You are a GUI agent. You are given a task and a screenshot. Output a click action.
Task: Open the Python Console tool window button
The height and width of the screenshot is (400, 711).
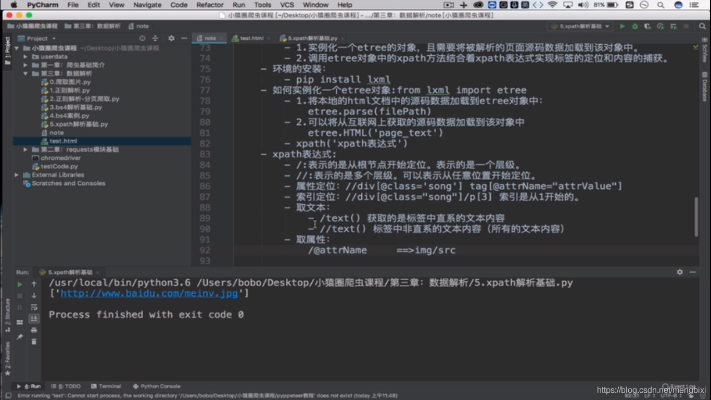point(157,386)
